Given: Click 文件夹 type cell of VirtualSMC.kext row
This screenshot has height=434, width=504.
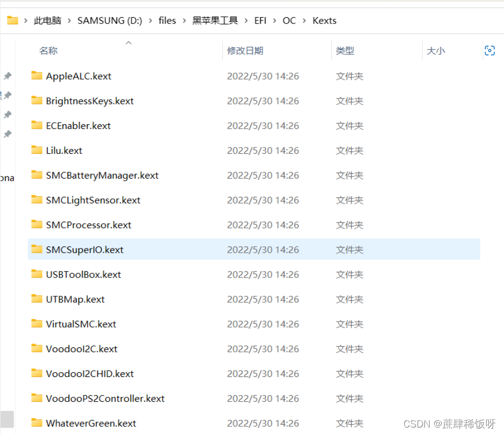Looking at the screenshot, I should (x=350, y=324).
